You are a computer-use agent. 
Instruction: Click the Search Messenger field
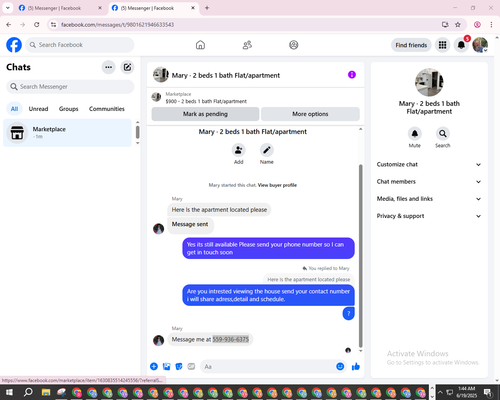click(x=70, y=87)
